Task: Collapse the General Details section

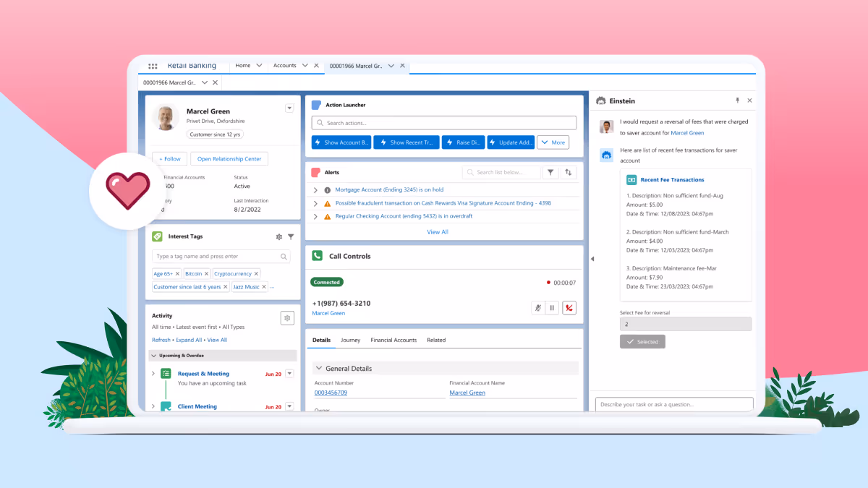Action: [318, 368]
